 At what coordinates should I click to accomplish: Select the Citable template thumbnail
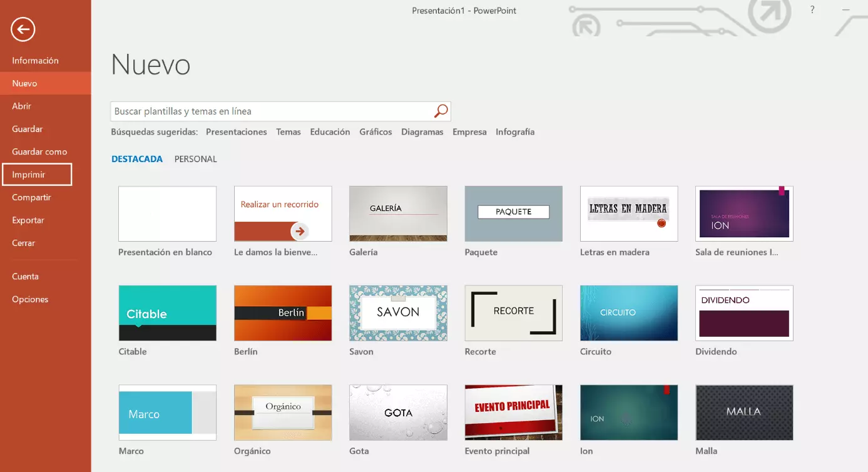tap(168, 313)
